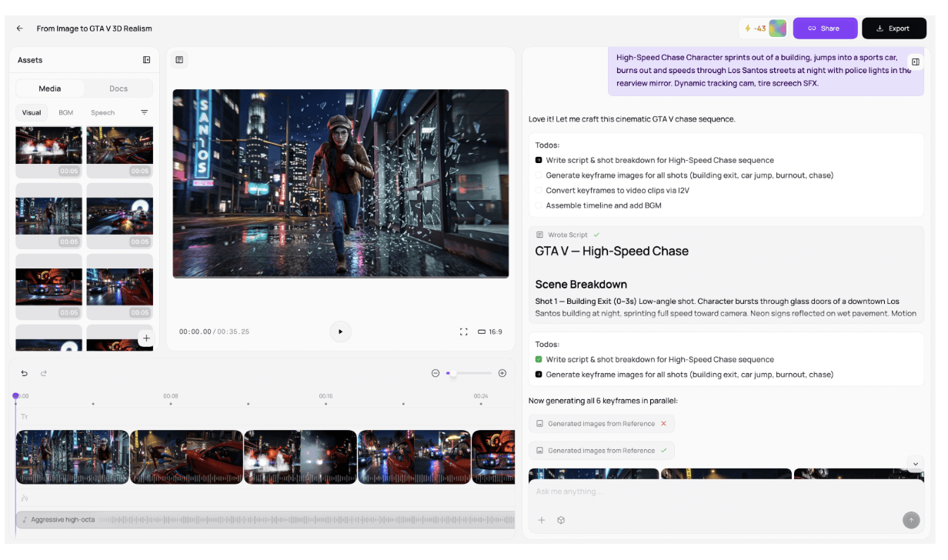Toggle second 'Generate keyframe images' checkbox
Viewport: 948px width, 560px height.
point(539,375)
